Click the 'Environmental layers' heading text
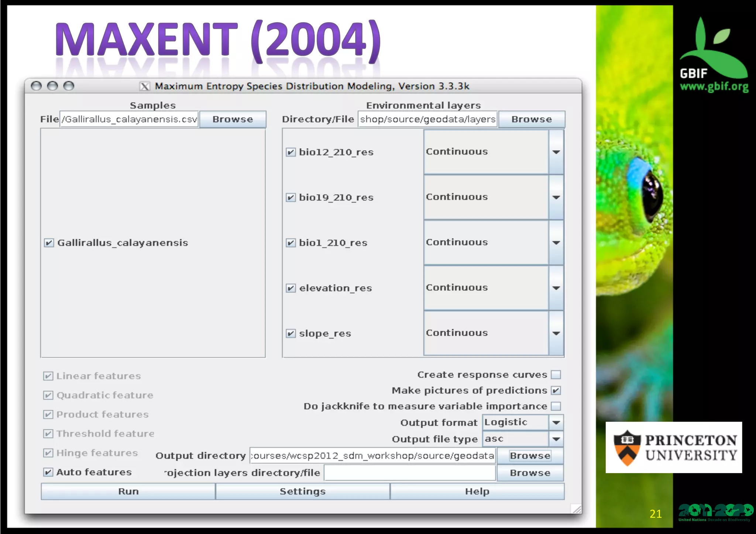This screenshot has height=534, width=756. [x=423, y=106]
